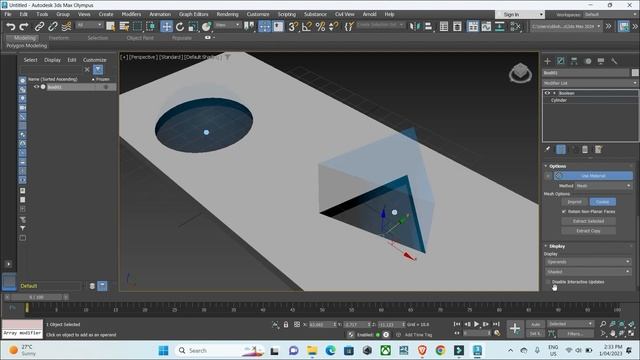Open the Method dropdown
The image size is (640, 360).
[x=604, y=186]
